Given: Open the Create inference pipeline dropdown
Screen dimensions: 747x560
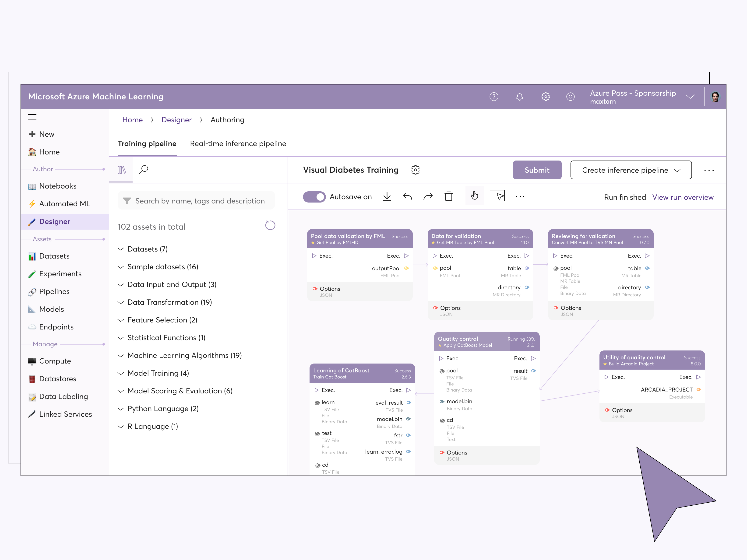Looking at the screenshot, I should [631, 170].
